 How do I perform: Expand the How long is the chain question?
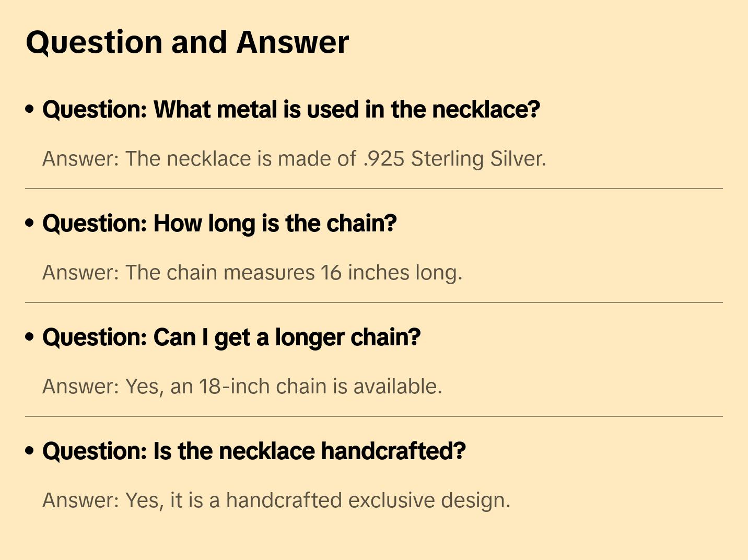point(219,224)
